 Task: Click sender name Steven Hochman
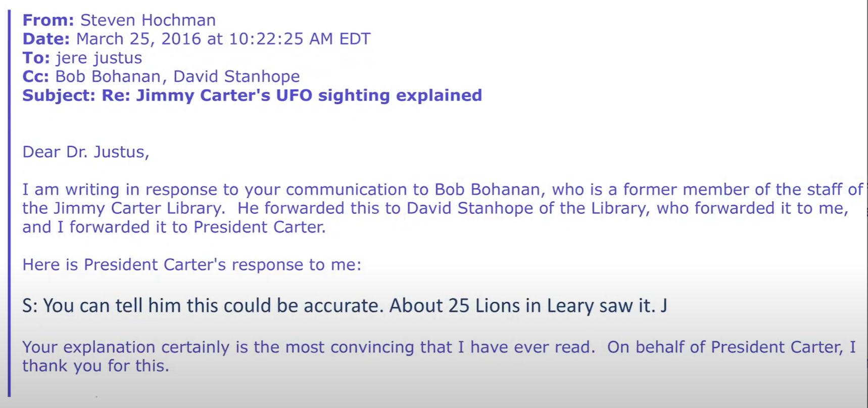tap(148, 20)
